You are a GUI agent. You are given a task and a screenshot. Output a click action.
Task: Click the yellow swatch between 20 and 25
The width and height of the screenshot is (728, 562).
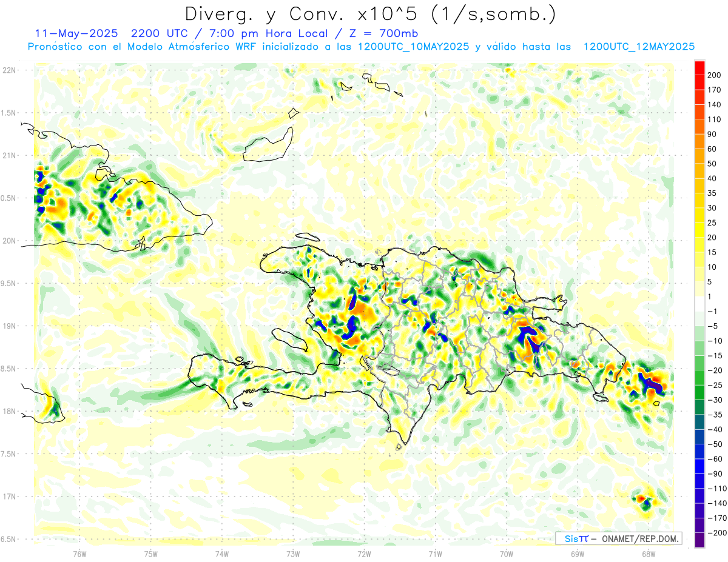(x=699, y=230)
